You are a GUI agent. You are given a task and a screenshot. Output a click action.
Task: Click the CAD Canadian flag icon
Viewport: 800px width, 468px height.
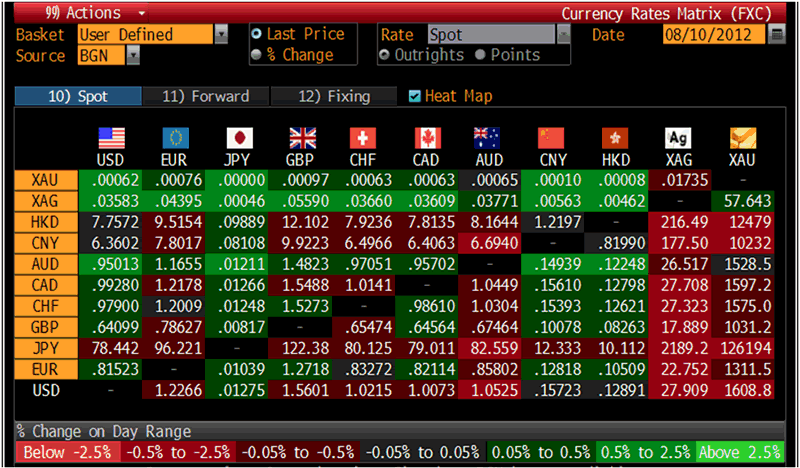tap(428, 139)
